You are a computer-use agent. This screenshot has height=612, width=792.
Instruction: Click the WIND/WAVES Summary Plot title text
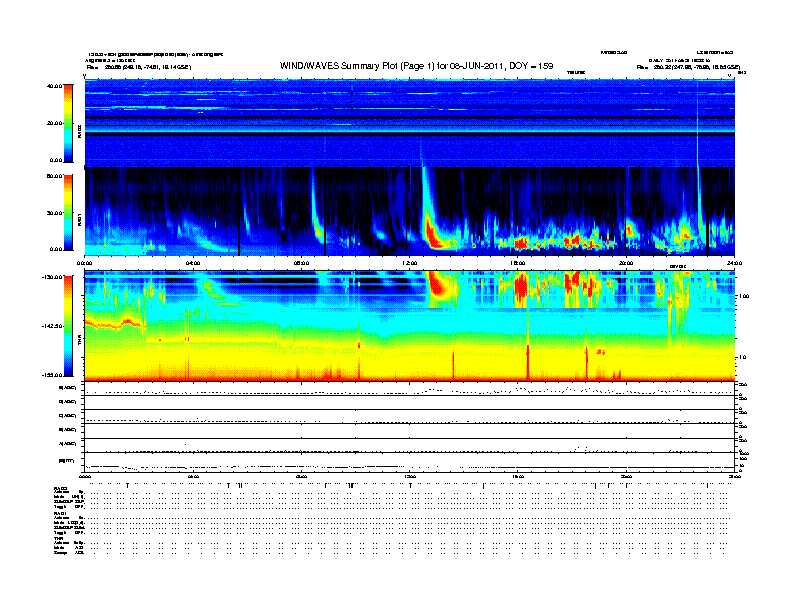click(x=416, y=66)
